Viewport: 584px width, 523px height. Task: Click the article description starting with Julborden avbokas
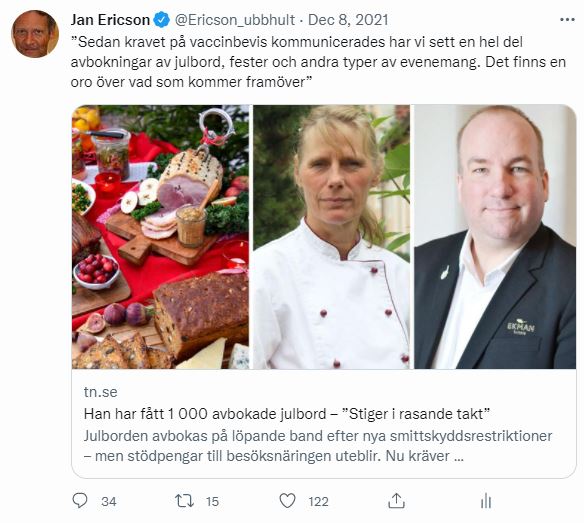tap(318, 446)
